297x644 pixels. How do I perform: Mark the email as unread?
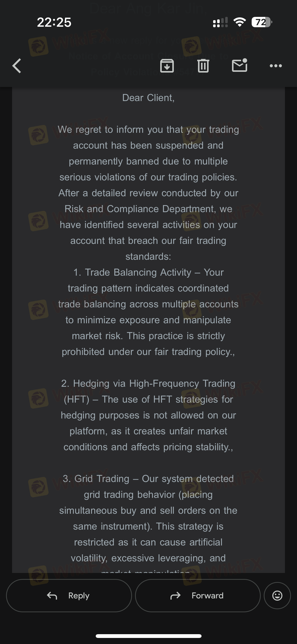point(239,66)
